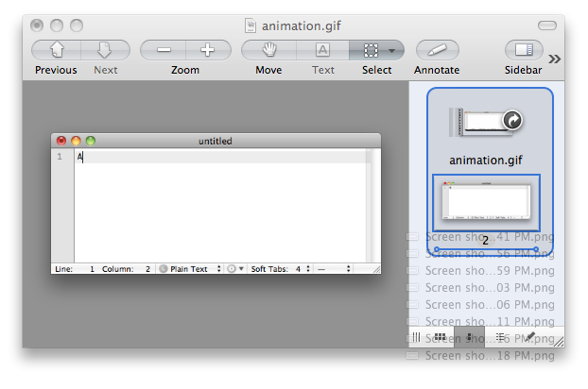Click the document proxy icon in title bar
The width and height of the screenshot is (588, 389).
tap(251, 25)
